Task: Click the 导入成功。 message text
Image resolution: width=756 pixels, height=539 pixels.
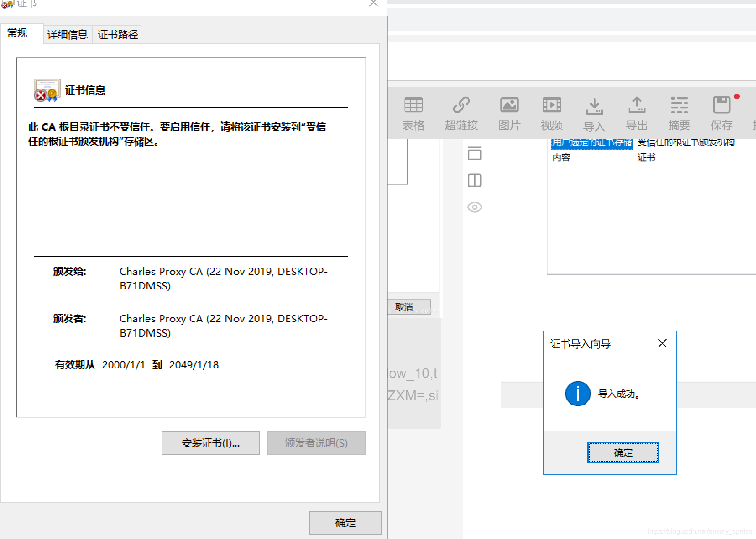Action: (619, 394)
